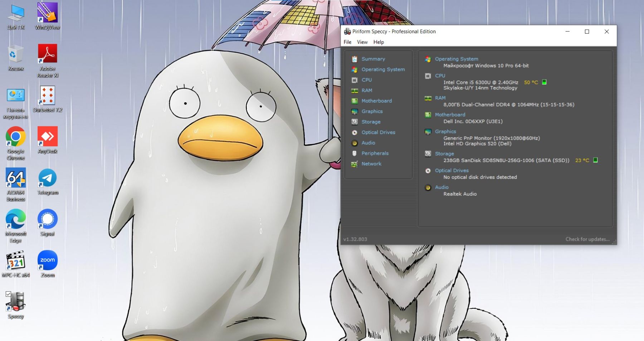Click the Audio speaker icon in sidebar
Screen dimensions: 644x341
355,143
